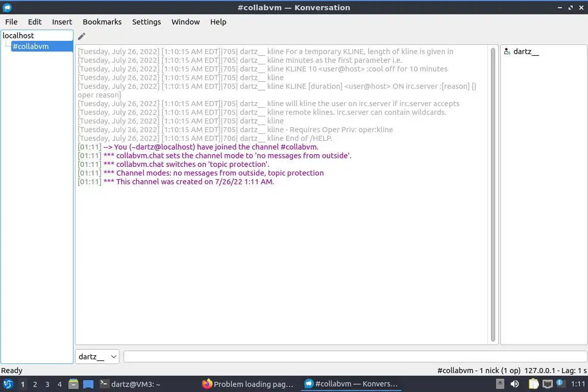Screen dimensions: 588x392
Task: Switch to virtual desktop 3
Action: click(47, 384)
